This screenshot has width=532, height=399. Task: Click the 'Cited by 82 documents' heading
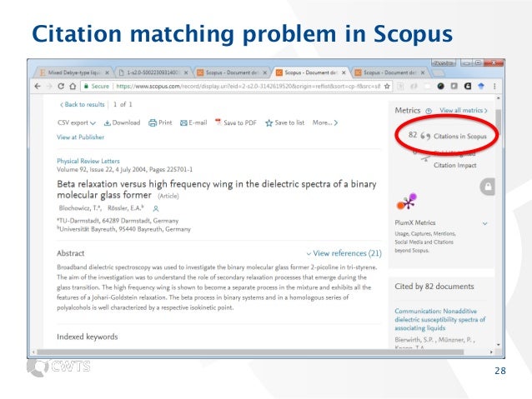click(434, 287)
